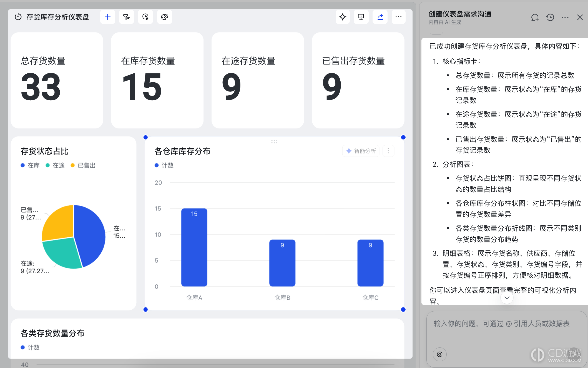Open dashboard more options ellipsis

pos(399,17)
